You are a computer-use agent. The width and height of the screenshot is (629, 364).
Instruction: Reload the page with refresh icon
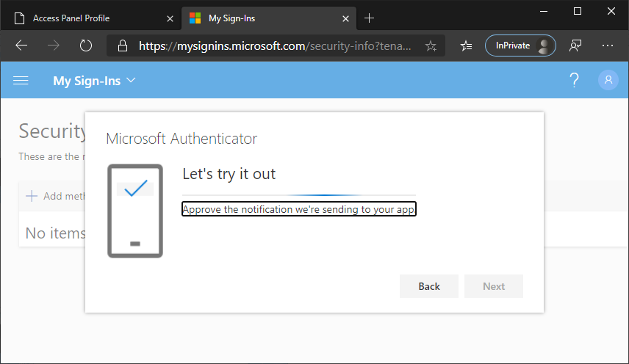click(85, 45)
